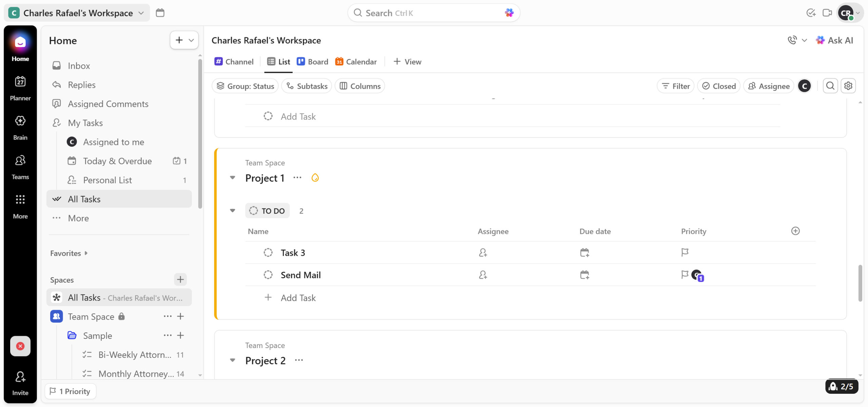Image resolution: width=868 pixels, height=407 pixels.
Task: Click the magnifier search icon beside settings
Action: (x=830, y=86)
